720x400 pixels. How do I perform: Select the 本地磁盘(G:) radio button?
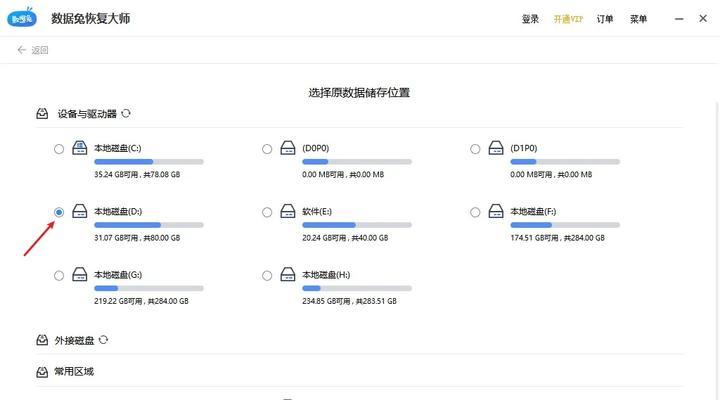pos(59,276)
